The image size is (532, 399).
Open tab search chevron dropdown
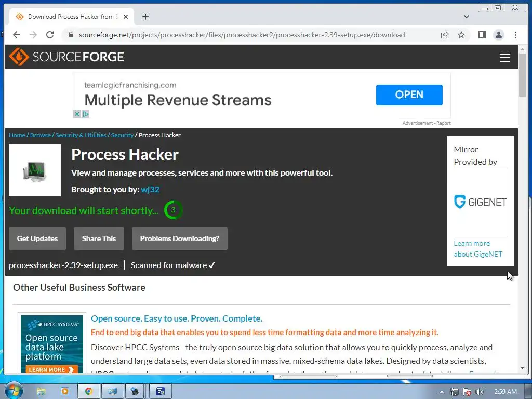467,17
